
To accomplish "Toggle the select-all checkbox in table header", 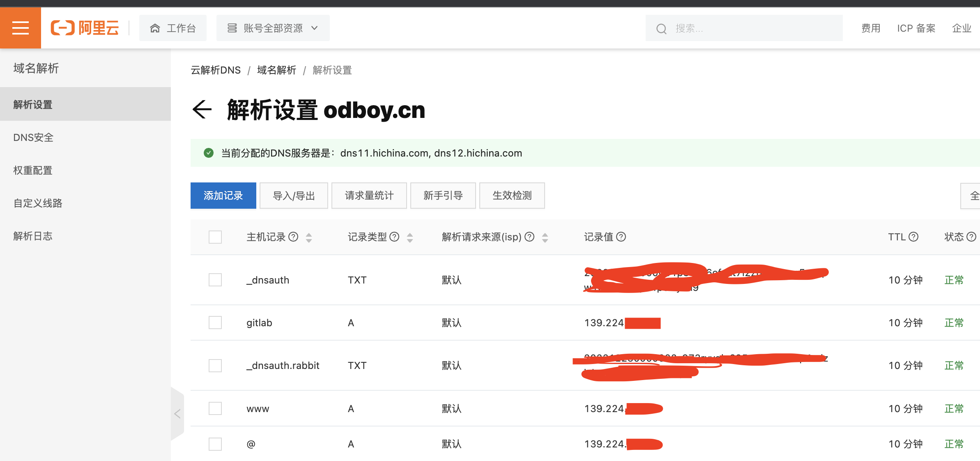I will 215,237.
